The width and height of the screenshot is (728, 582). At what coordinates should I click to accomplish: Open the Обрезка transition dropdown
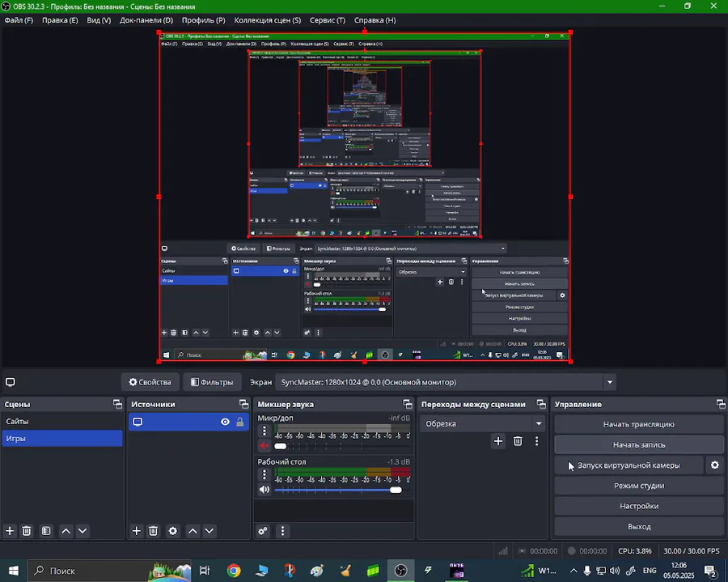tap(482, 423)
